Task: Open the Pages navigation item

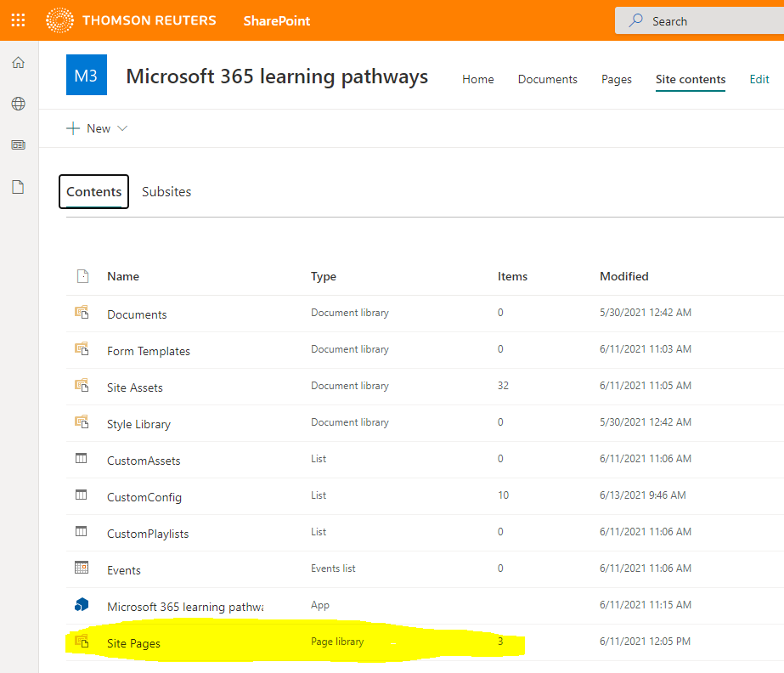Action: click(x=616, y=79)
